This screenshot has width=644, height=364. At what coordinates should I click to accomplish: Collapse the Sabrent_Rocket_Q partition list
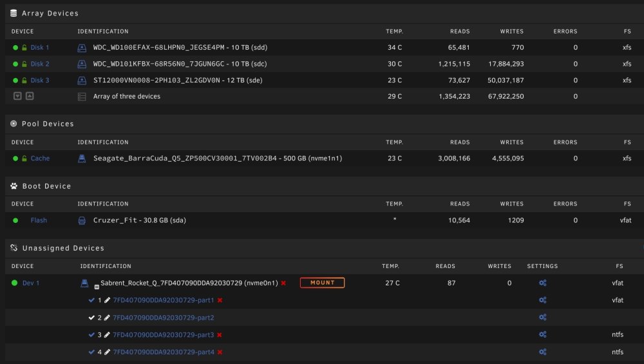click(x=97, y=287)
